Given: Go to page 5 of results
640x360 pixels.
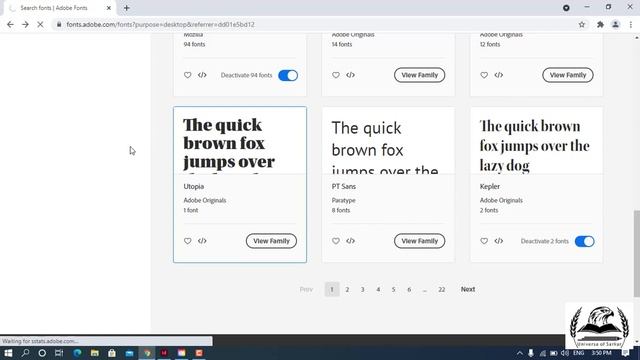Looking at the screenshot, I should click(393, 289).
